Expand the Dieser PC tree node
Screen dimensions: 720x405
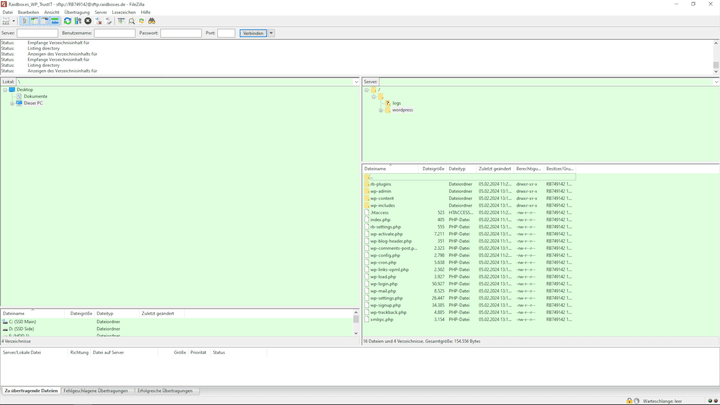tap(12, 103)
